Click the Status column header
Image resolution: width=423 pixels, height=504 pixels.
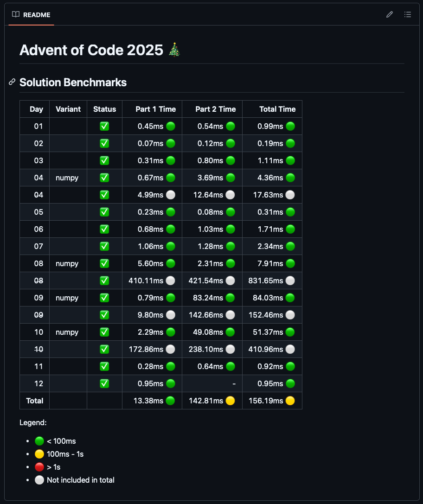pos(104,109)
